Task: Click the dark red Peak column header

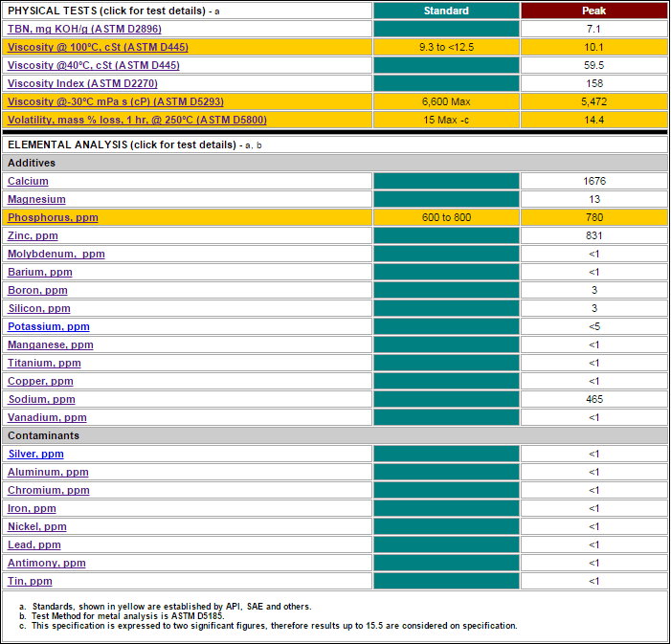Action: 593,11
